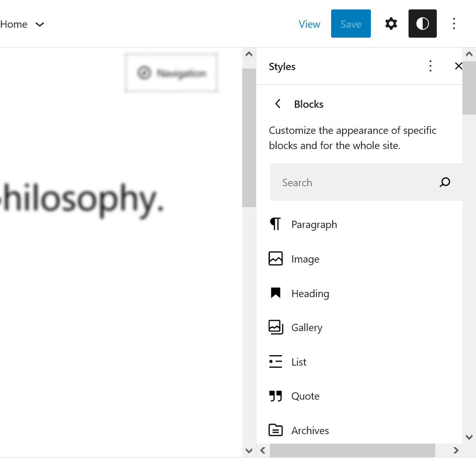Open the Archives block icon
The height and width of the screenshot is (476, 476).
point(275,430)
